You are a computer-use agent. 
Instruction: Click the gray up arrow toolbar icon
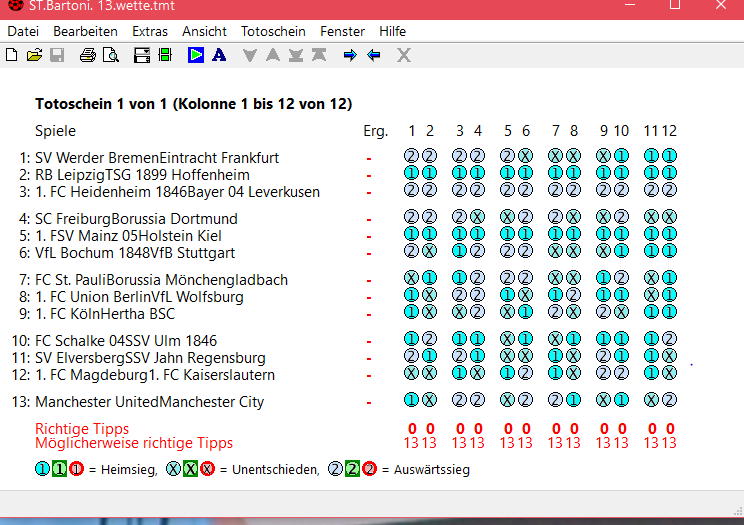click(x=273, y=55)
